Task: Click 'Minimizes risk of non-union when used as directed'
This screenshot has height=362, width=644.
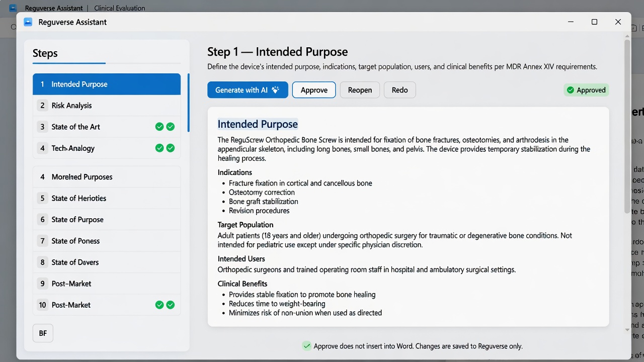Action: point(305,313)
